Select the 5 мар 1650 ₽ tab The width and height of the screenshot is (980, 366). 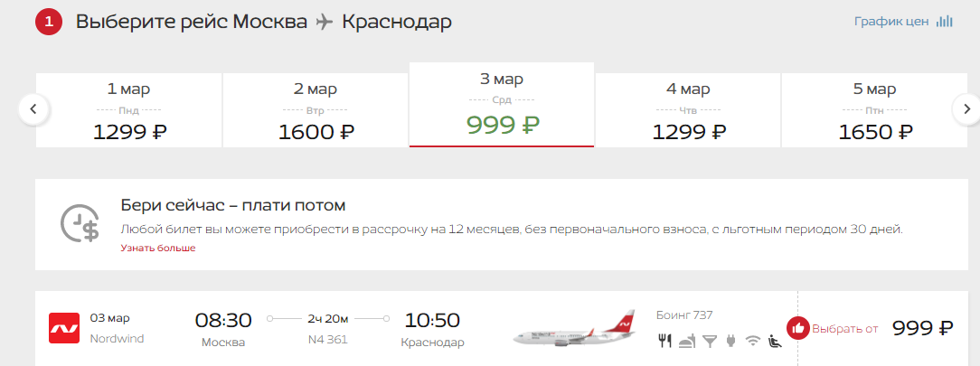click(874, 110)
